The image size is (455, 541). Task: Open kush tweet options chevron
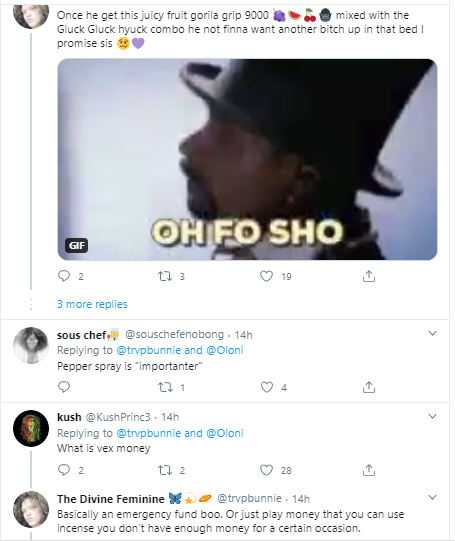click(x=432, y=416)
